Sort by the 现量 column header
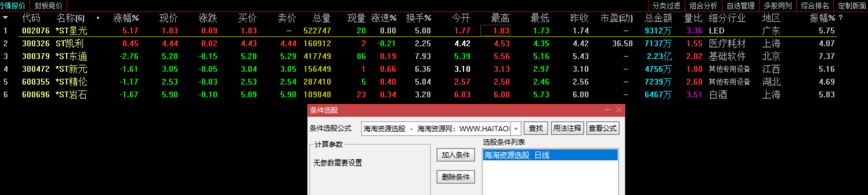 (356, 18)
